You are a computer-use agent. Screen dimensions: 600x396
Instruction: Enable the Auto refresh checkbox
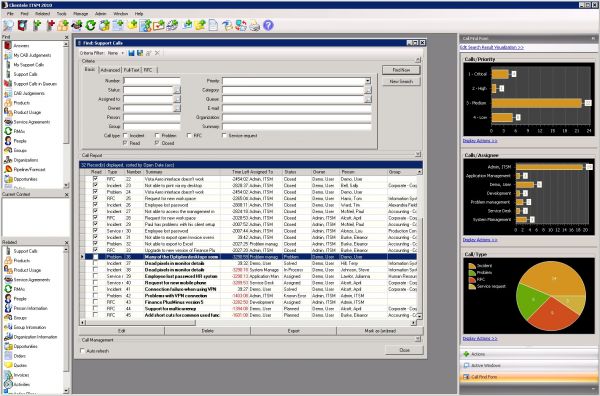pos(82,351)
